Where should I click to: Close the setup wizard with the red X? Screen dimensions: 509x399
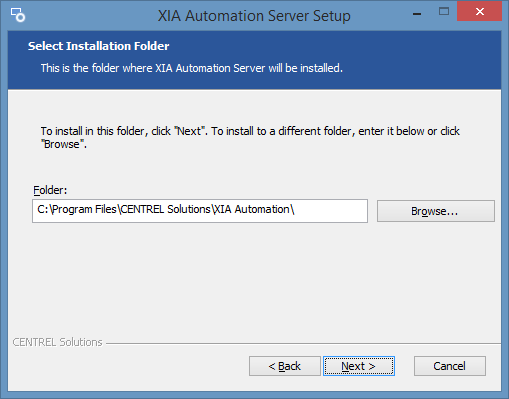tap(479, 12)
